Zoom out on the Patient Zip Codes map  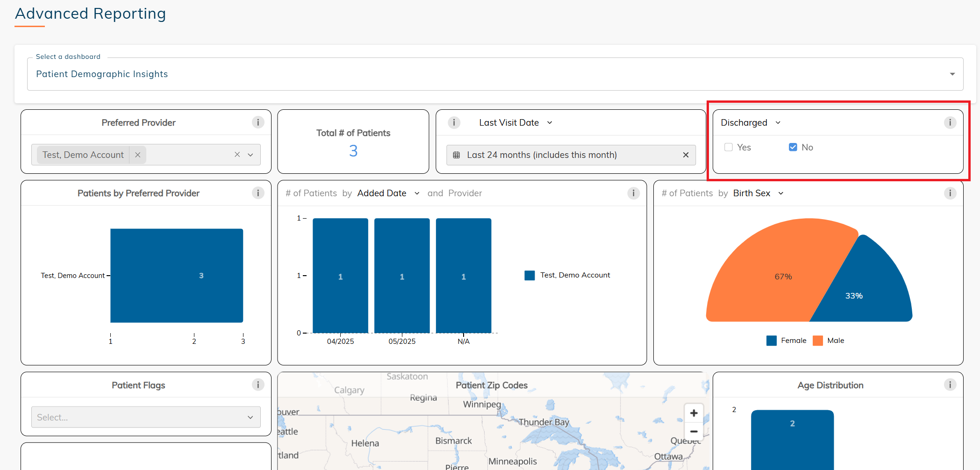tap(694, 431)
